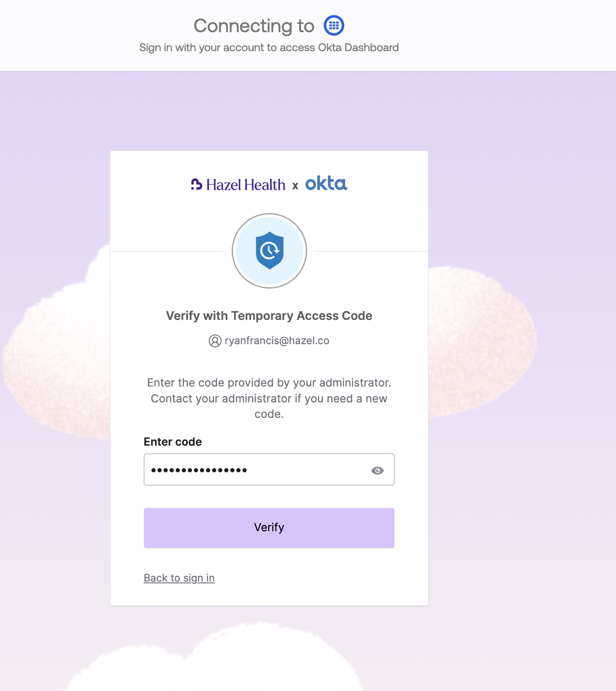Click the Hazel Health heart logo mark
This screenshot has height=691, width=616.
[x=196, y=184]
